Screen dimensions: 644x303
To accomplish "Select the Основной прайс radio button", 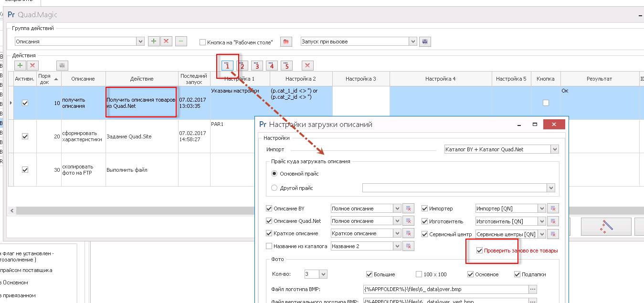I will pyautogui.click(x=274, y=174).
